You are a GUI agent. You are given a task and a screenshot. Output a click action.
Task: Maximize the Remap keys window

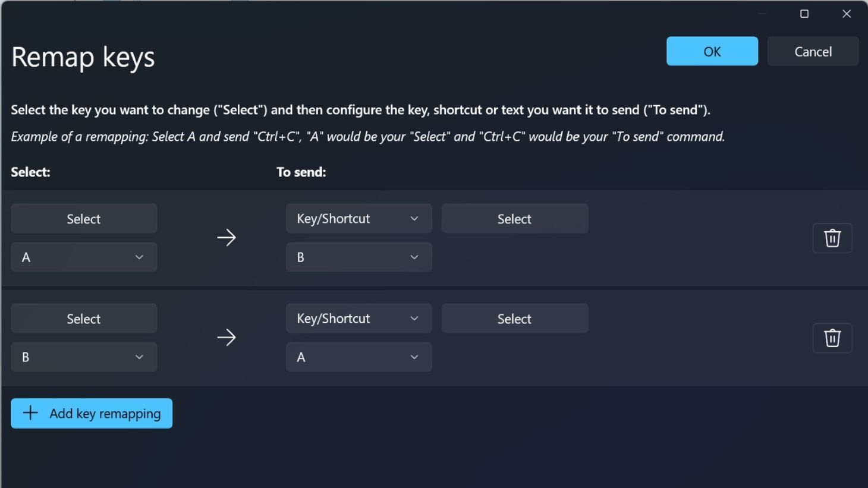tap(804, 14)
